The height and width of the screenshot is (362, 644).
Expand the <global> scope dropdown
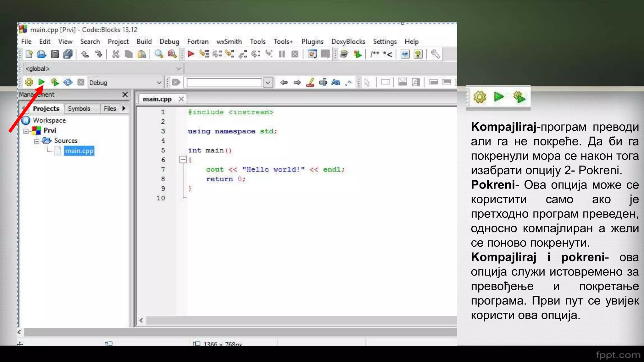coord(178,69)
